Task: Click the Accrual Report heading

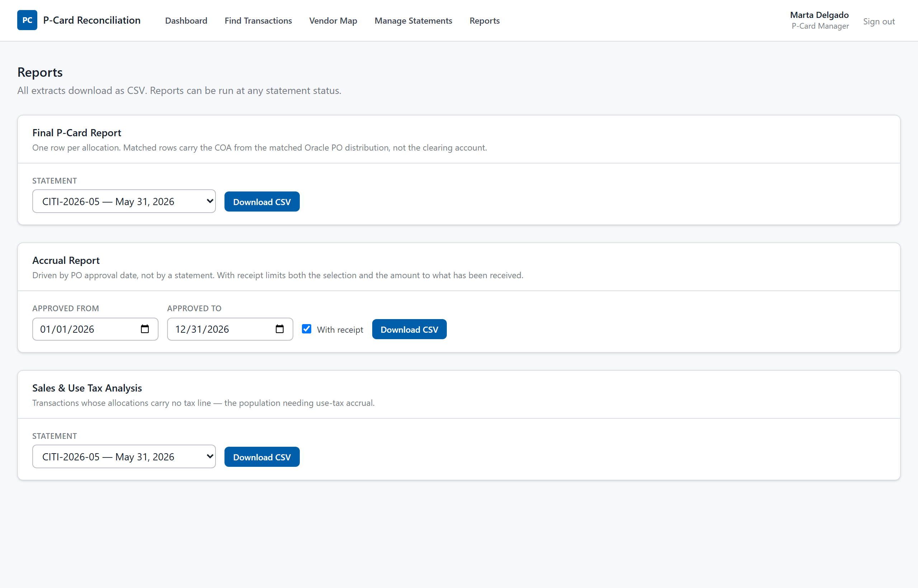Action: tap(66, 260)
